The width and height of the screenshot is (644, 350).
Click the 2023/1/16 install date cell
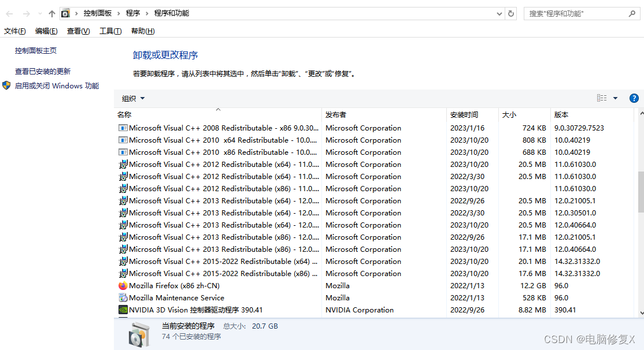click(x=468, y=128)
